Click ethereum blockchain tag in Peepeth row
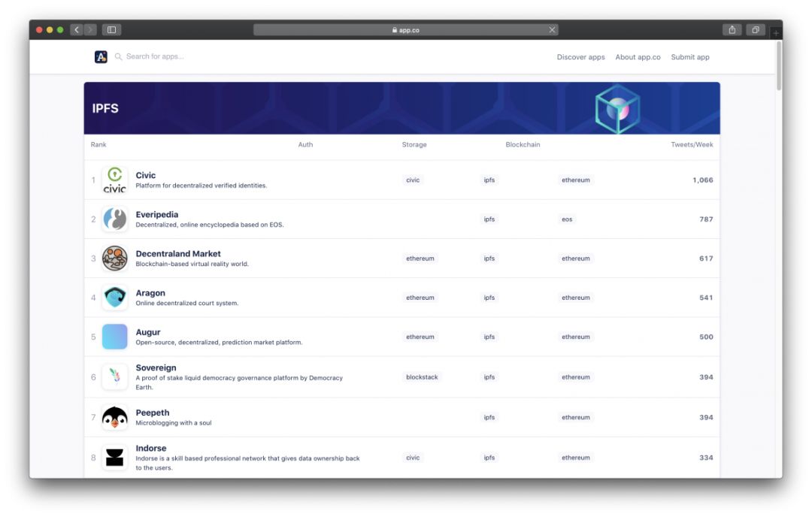Image resolution: width=812 pixels, height=517 pixels. (575, 417)
